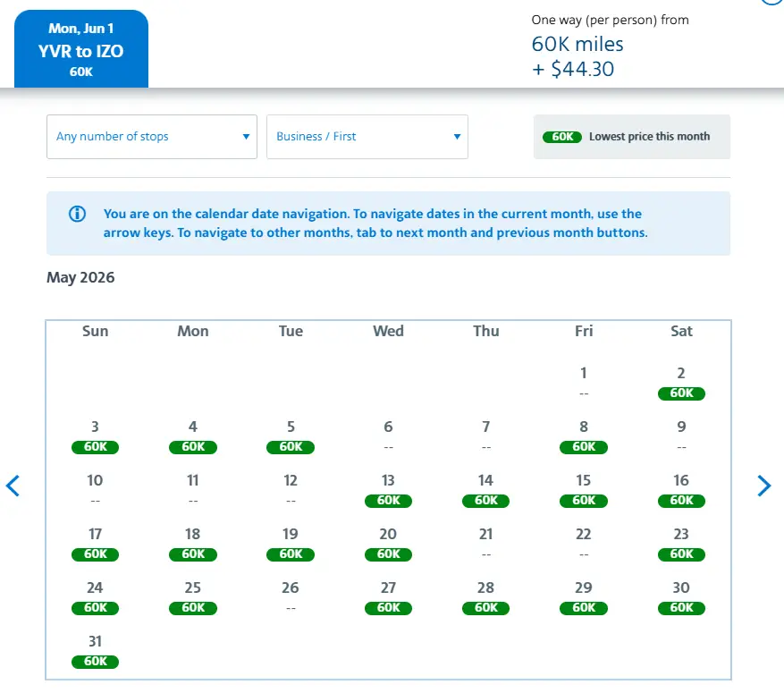Image resolution: width=784 pixels, height=693 pixels.
Task: Pick May 5 60K award date
Action: [x=291, y=436]
